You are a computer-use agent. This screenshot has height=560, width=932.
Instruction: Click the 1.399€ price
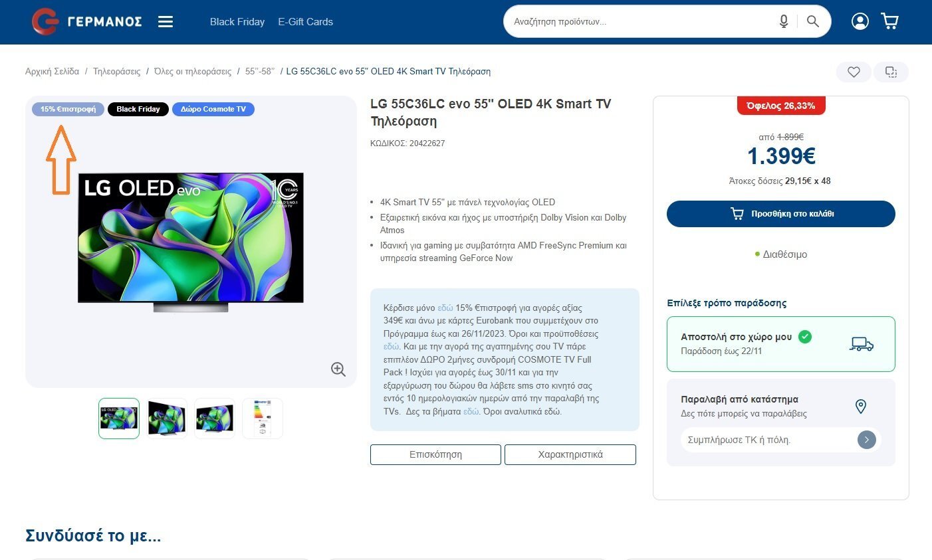tap(781, 156)
